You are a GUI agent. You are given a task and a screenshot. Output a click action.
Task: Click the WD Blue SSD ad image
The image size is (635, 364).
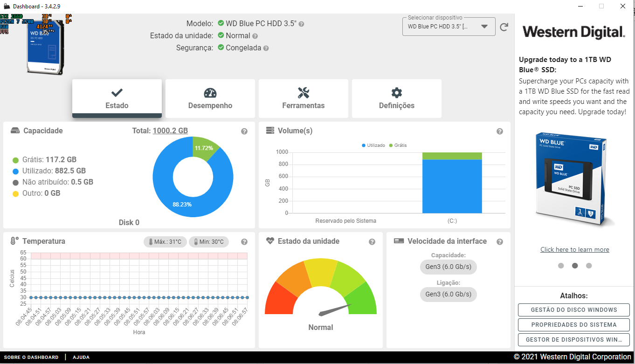(574, 181)
